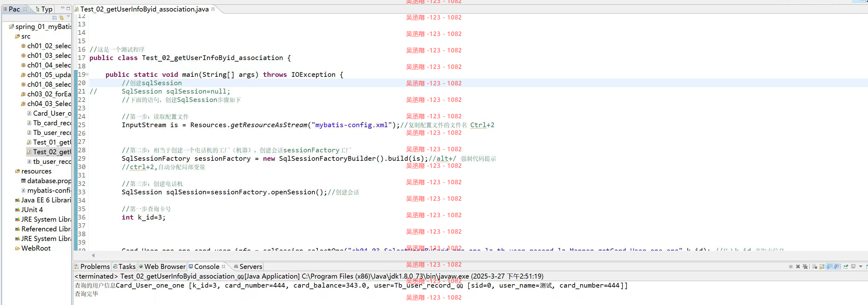This screenshot has height=305, width=868.
Task: Toggle show console when standard error changes
Action: (x=836, y=266)
